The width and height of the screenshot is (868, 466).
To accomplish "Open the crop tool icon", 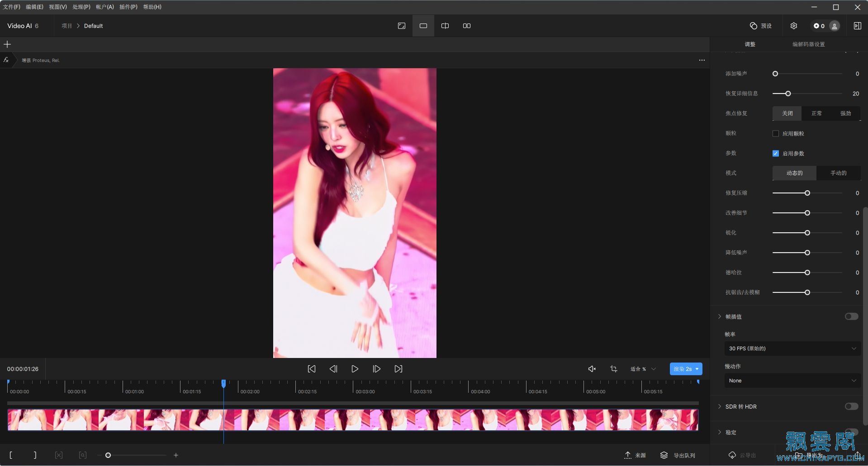I will click(614, 369).
